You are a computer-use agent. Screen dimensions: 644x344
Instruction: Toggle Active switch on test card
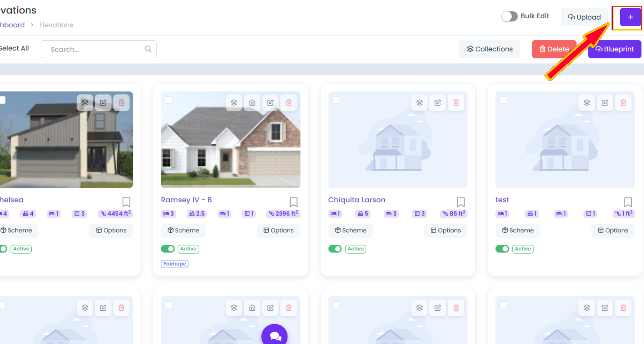pyautogui.click(x=502, y=249)
